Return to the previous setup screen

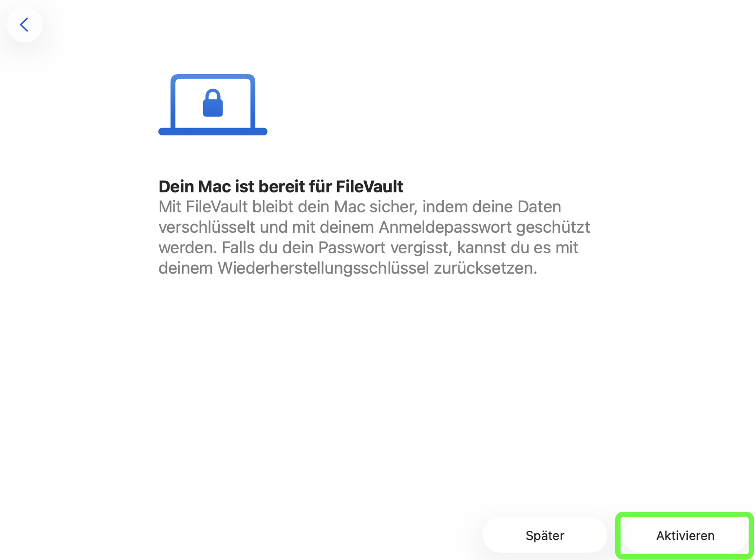24,24
